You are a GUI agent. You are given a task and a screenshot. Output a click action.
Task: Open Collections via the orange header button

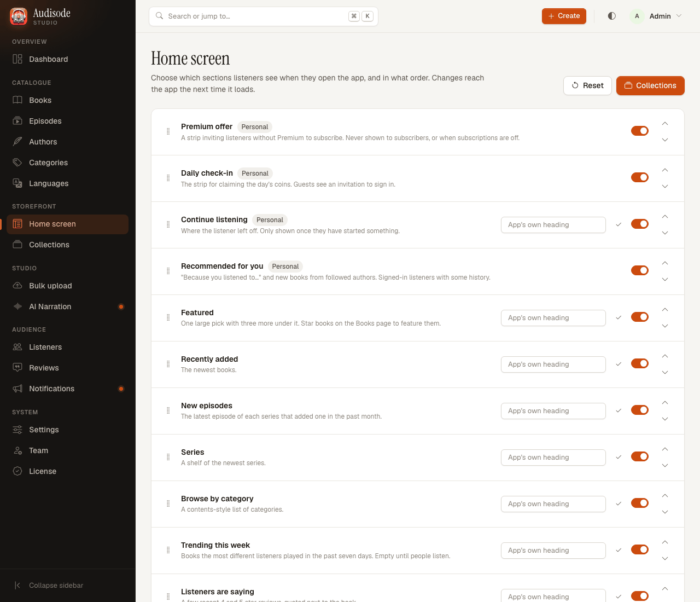point(650,85)
